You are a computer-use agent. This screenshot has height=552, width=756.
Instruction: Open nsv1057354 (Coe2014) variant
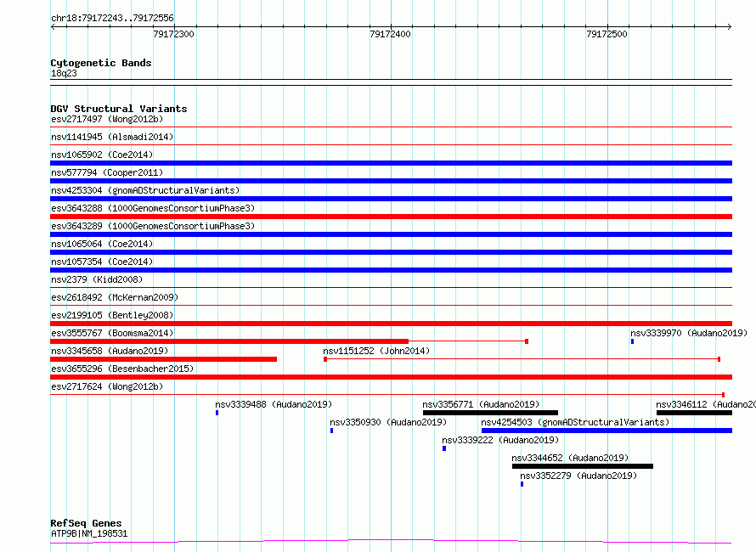click(x=102, y=262)
